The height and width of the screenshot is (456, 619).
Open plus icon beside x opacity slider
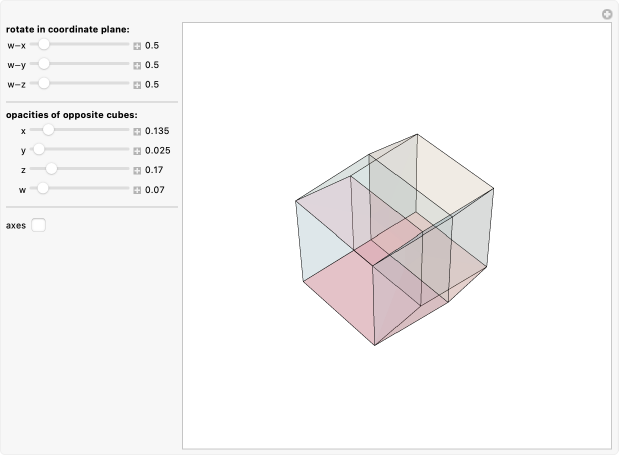pos(138,131)
